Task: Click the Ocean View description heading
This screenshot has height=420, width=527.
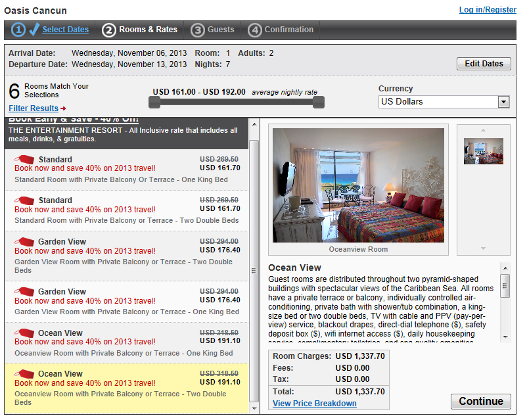Action: [x=295, y=268]
